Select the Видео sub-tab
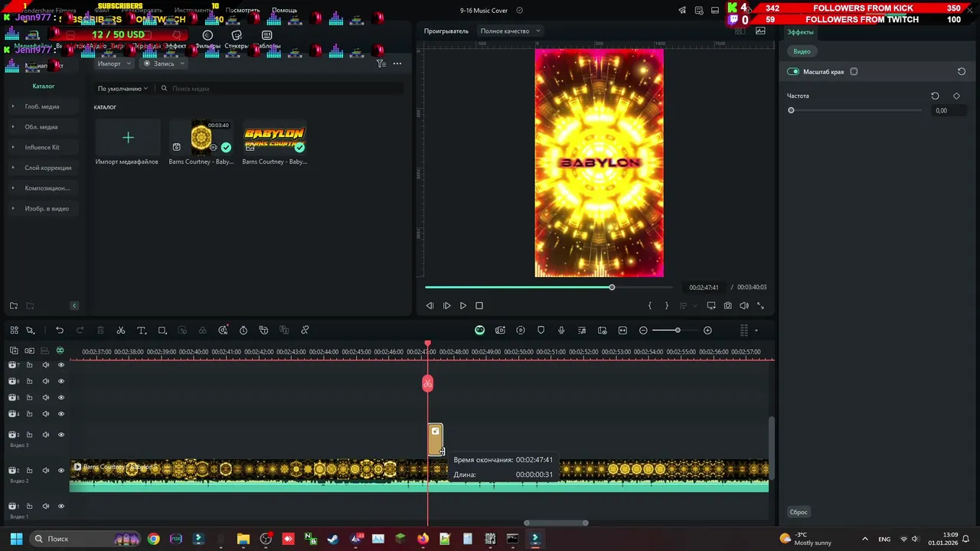980x551 pixels. tap(802, 51)
